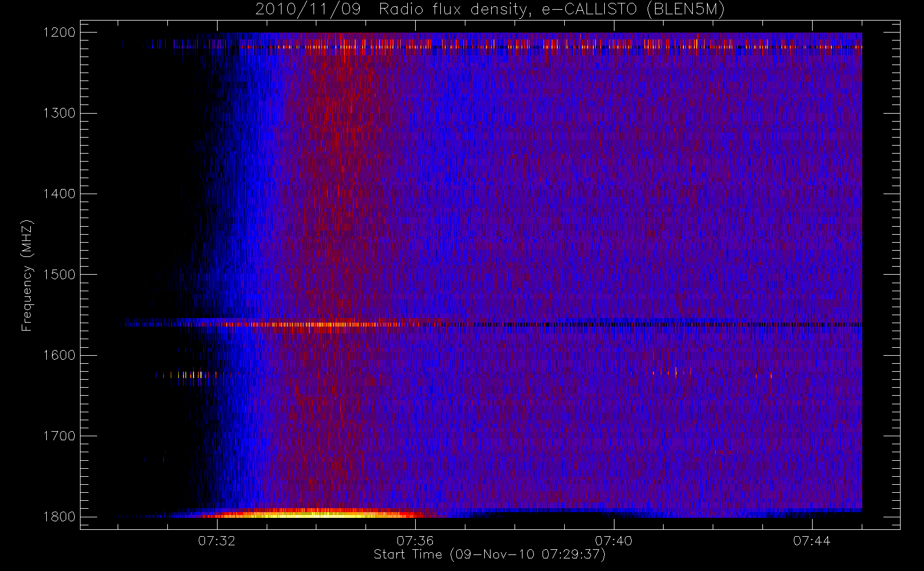Screen dimensions: 924x571
Task: Click the "Frequency (MHZ)" axis label
Action: 27,275
